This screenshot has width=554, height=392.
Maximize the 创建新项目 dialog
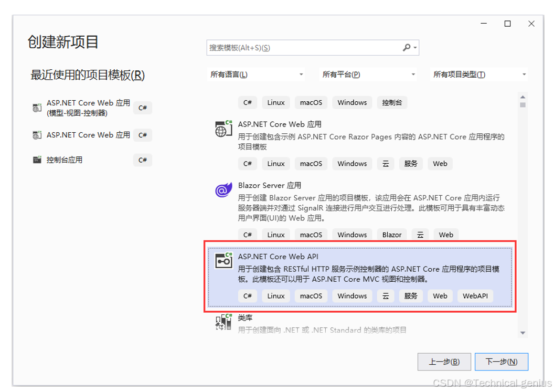(507, 24)
